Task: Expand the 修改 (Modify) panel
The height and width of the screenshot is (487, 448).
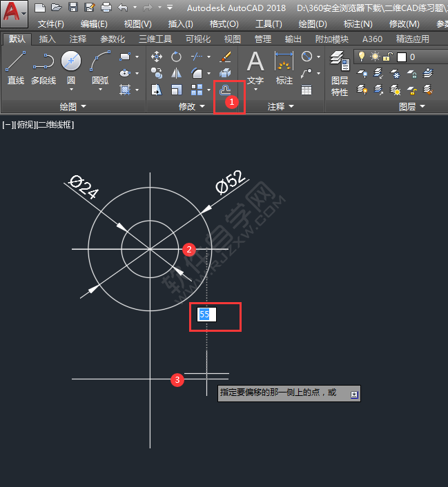Action: (191, 106)
